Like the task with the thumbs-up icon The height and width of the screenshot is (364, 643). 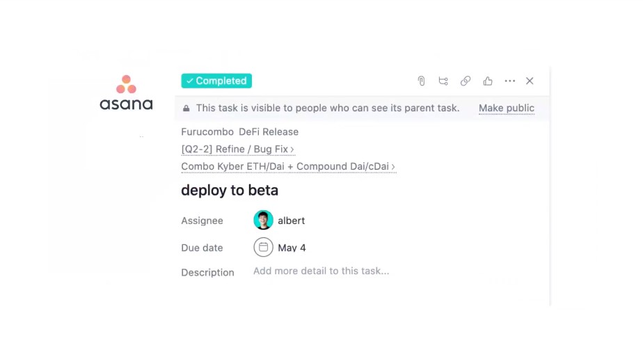click(488, 81)
